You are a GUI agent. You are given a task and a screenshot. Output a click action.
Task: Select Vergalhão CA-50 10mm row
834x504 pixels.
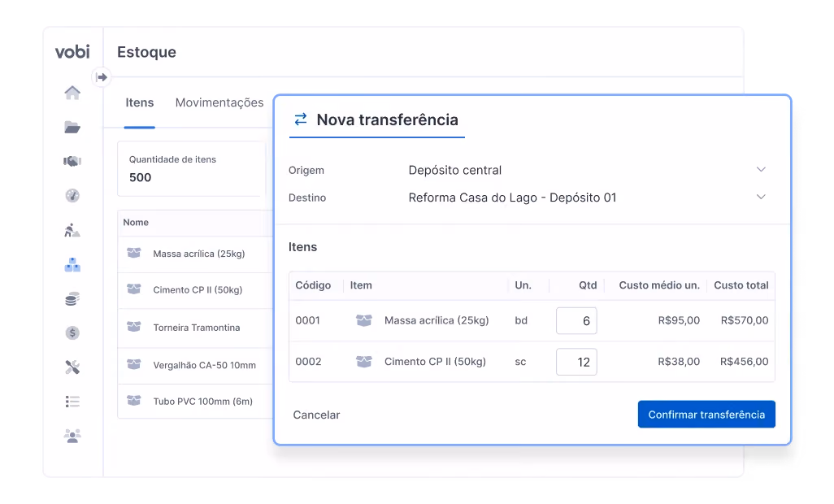(194, 365)
